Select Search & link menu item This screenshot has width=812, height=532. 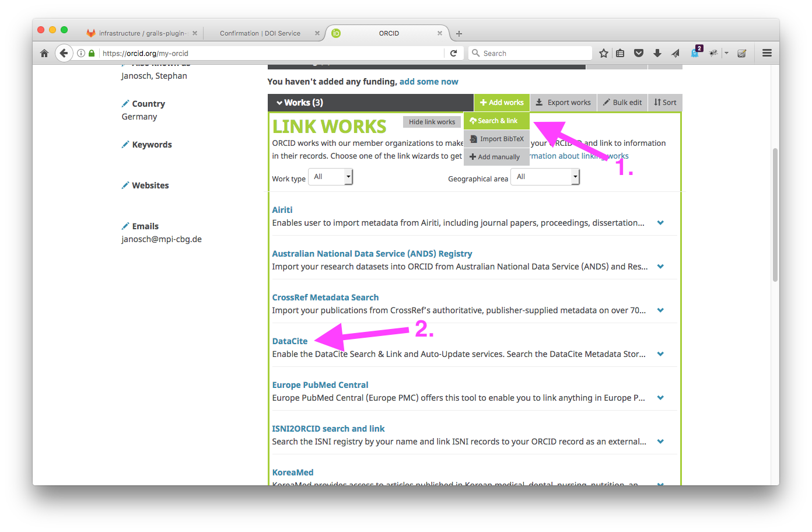pos(496,121)
